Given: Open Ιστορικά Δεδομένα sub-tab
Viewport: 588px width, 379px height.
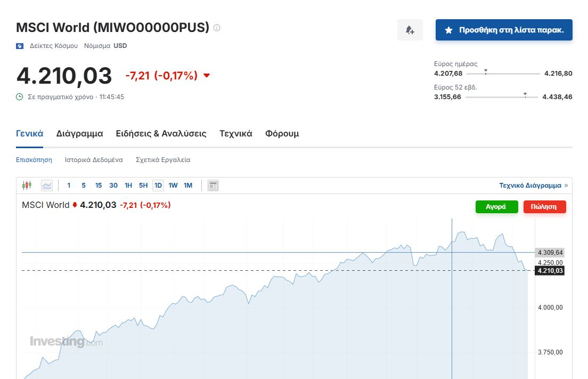Looking at the screenshot, I should click(x=94, y=160).
